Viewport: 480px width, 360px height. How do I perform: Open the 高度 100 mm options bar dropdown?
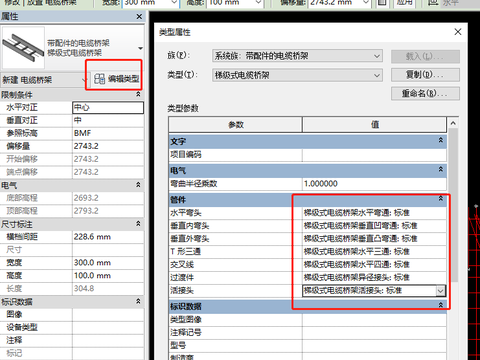[x=258, y=3]
